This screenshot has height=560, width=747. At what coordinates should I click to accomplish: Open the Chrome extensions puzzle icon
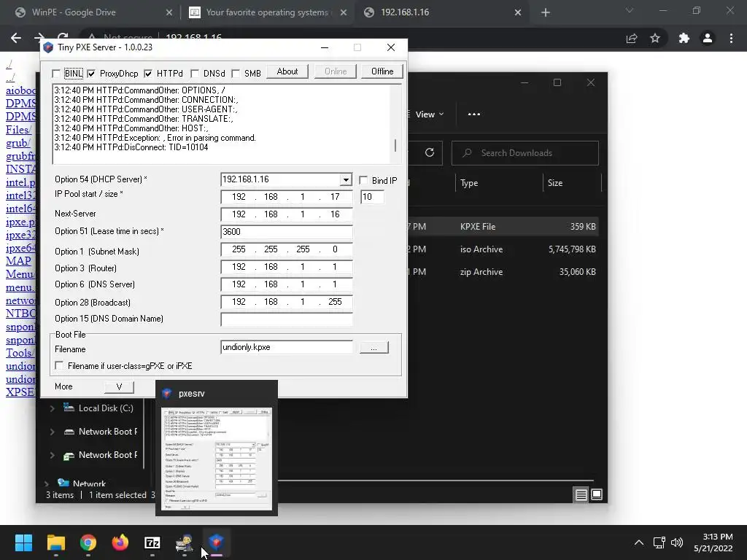[x=684, y=38]
